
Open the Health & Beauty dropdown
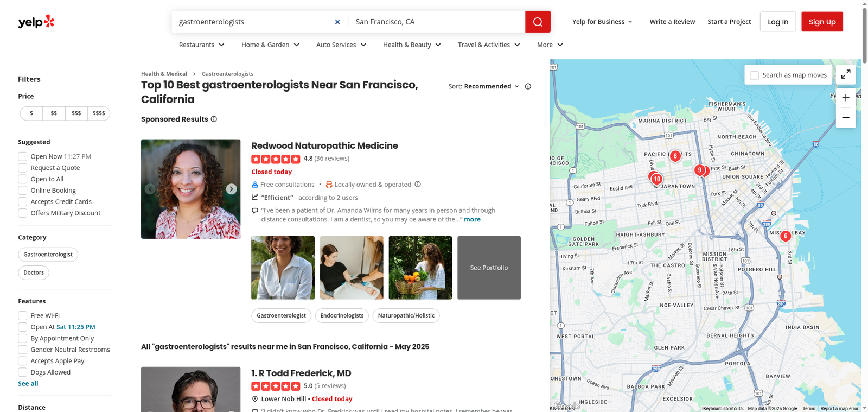(x=412, y=45)
